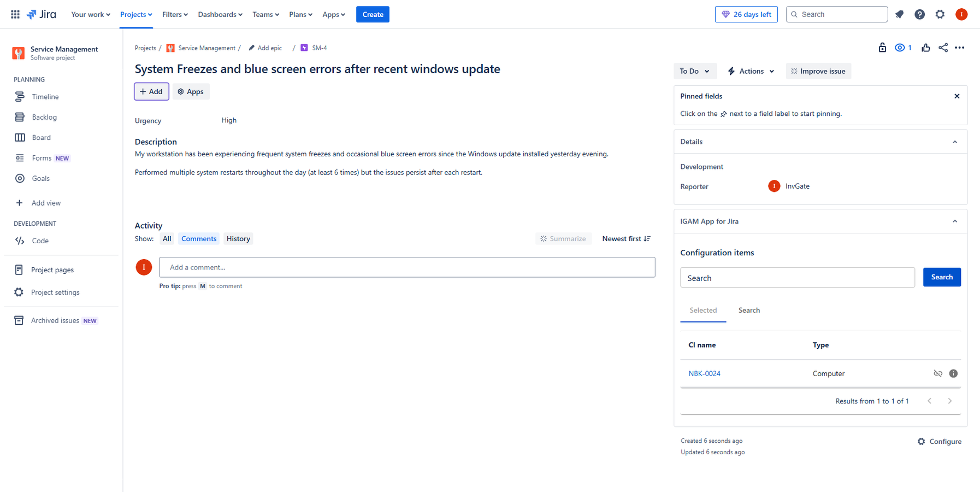Click the Jira logo

coord(42,14)
